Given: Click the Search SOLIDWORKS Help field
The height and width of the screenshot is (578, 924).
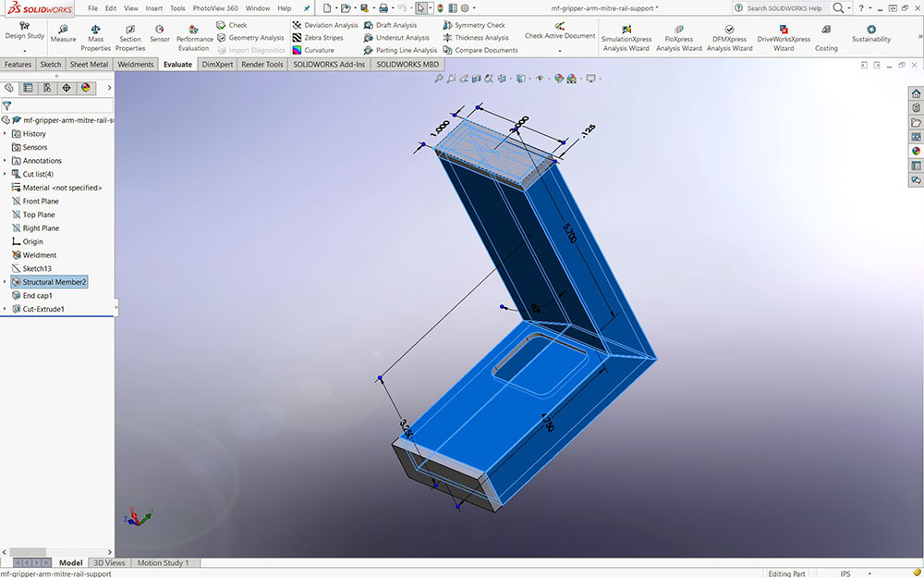Looking at the screenshot, I should click(x=783, y=8).
